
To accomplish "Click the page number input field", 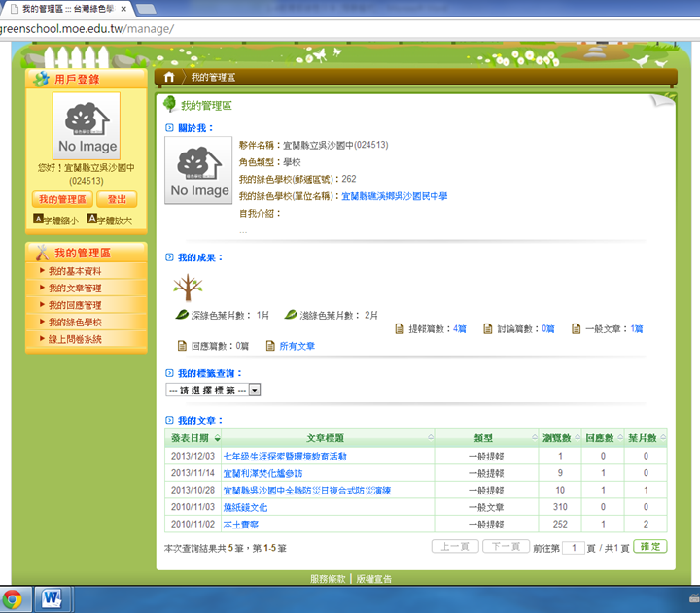I will click(573, 548).
